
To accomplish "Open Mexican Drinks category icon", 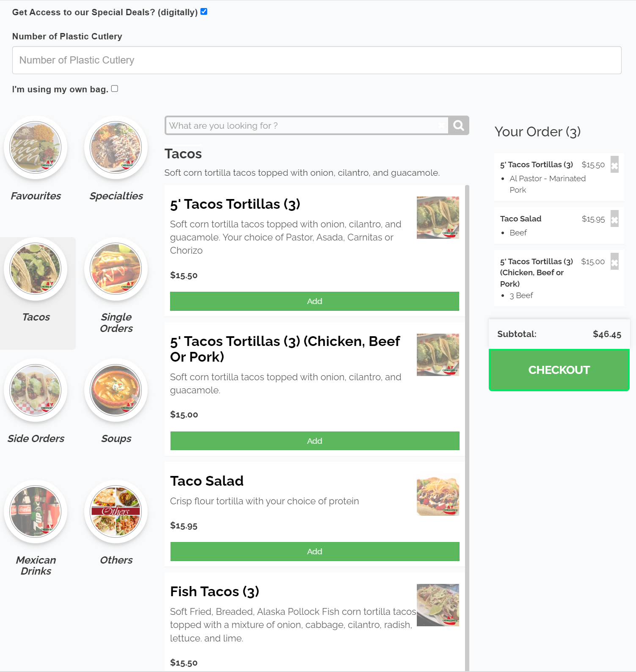I will (x=36, y=512).
